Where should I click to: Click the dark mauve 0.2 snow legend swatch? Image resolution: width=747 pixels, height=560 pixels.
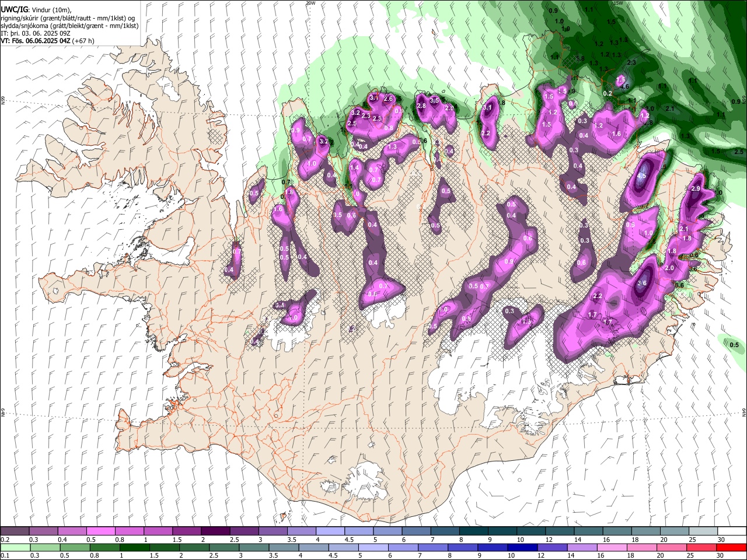(15, 531)
